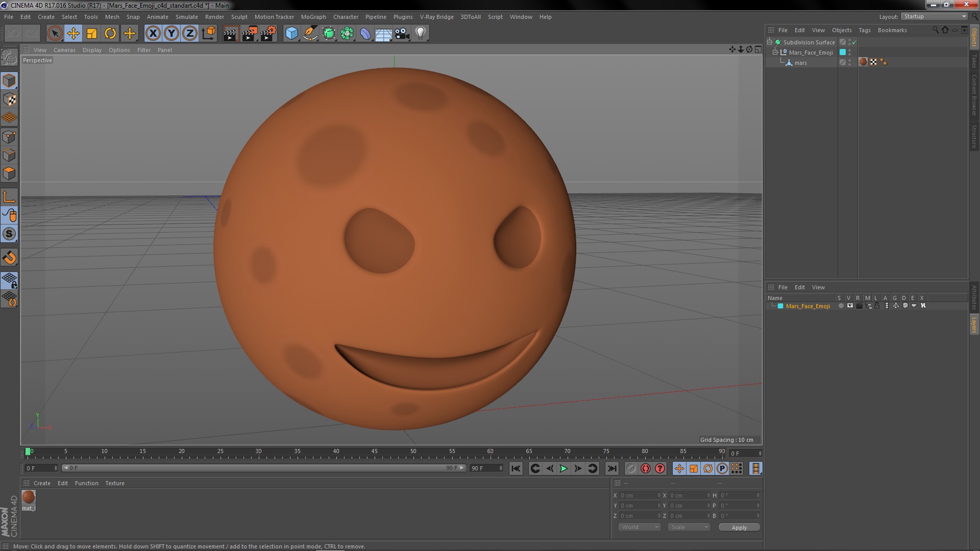Open the MoGraph menu
Viewport: 980px width, 551px height.
coord(313,17)
